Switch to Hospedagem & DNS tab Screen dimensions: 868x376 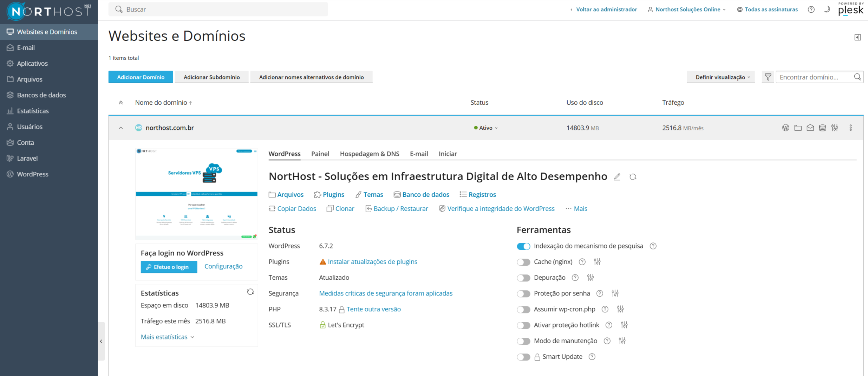point(370,154)
